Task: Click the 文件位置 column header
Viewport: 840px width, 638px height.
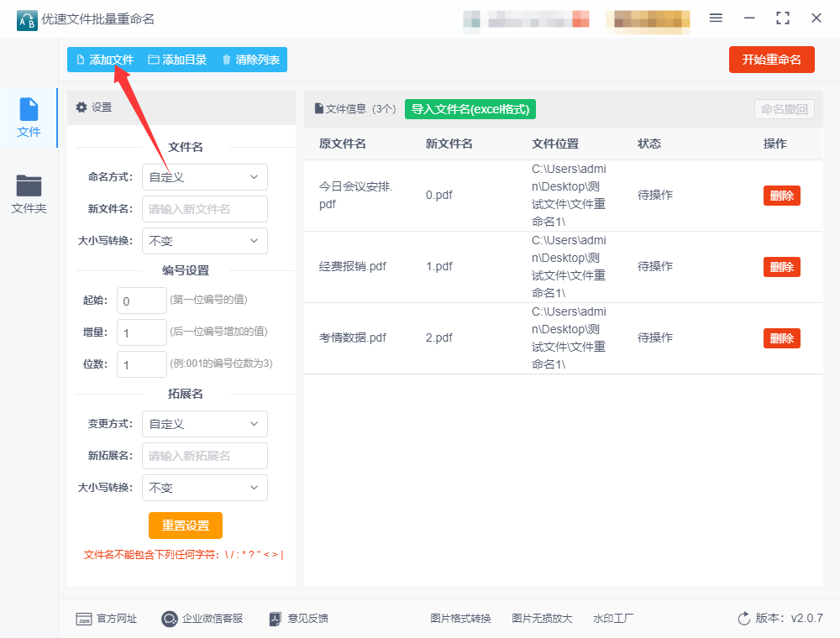Action: 555,144
